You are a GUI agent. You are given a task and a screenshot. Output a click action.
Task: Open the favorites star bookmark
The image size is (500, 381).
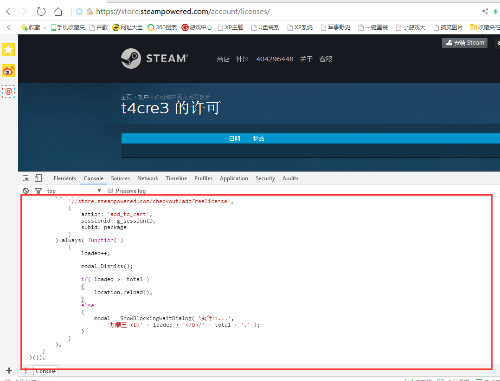click(x=30, y=27)
